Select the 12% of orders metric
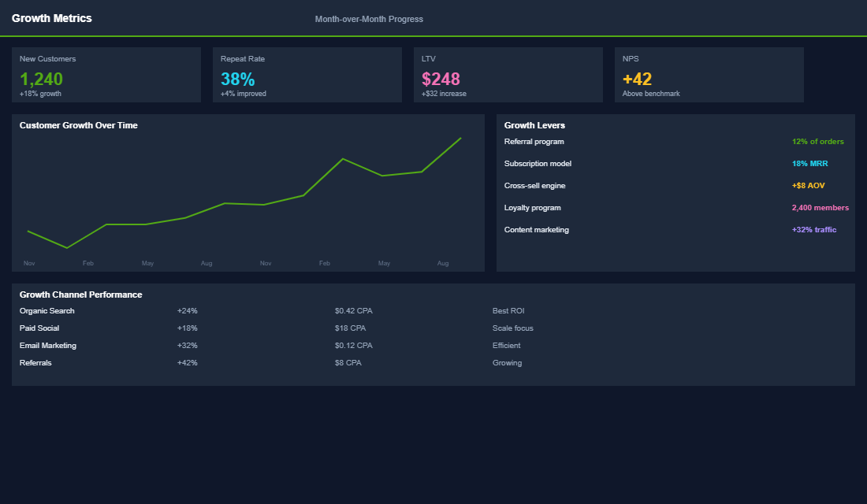The height and width of the screenshot is (504, 867). [817, 141]
